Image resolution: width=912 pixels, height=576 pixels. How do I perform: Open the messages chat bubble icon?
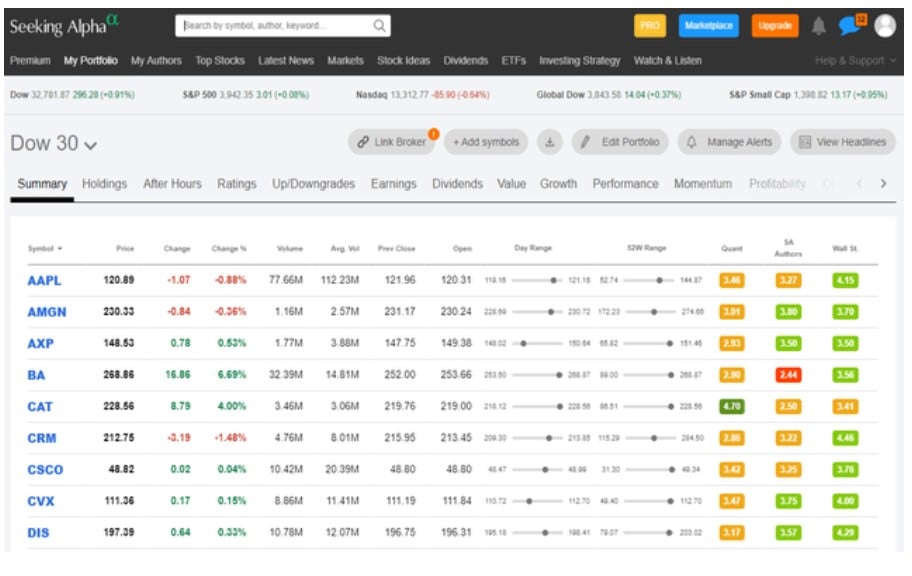852,25
